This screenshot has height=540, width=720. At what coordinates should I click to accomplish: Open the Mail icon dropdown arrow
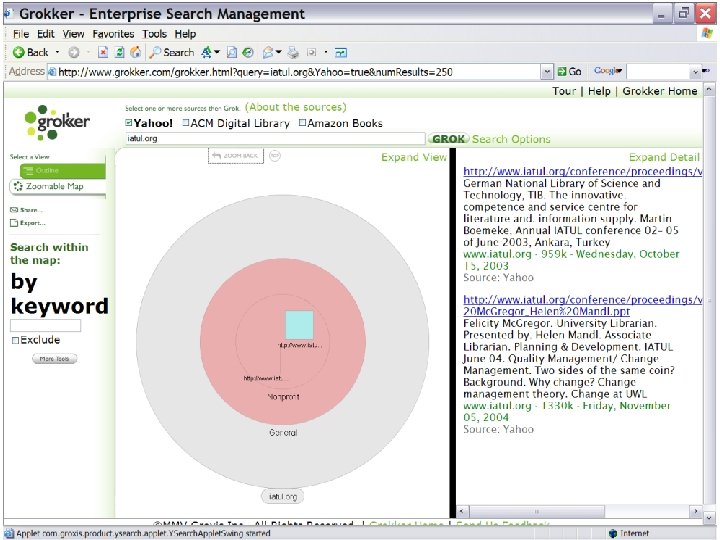[x=279, y=53]
